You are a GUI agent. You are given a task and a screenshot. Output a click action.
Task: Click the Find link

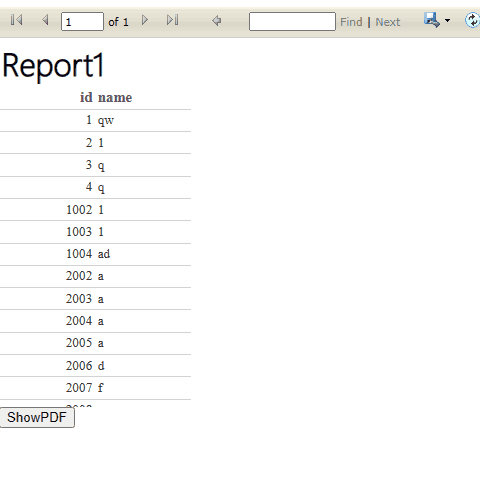coord(351,22)
